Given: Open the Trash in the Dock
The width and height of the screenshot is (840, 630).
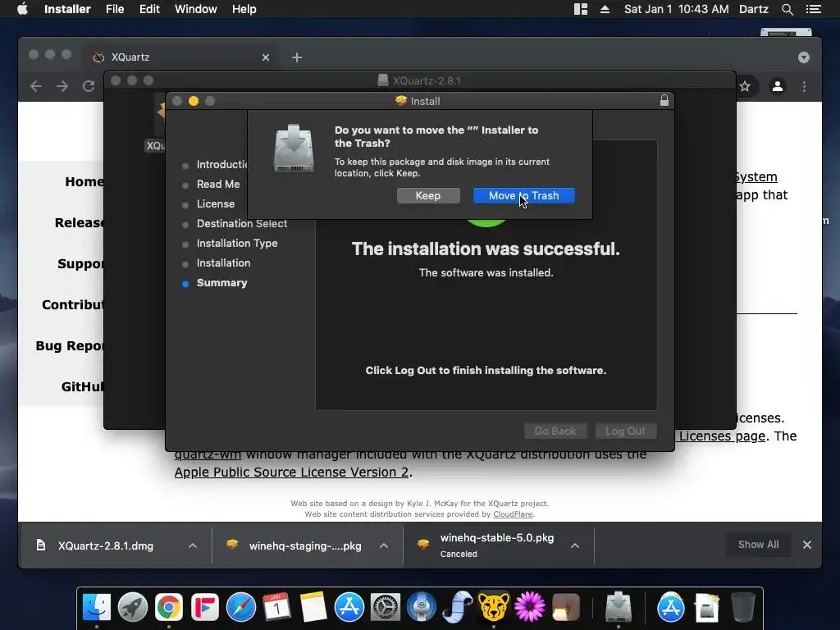Looking at the screenshot, I should [x=743, y=607].
